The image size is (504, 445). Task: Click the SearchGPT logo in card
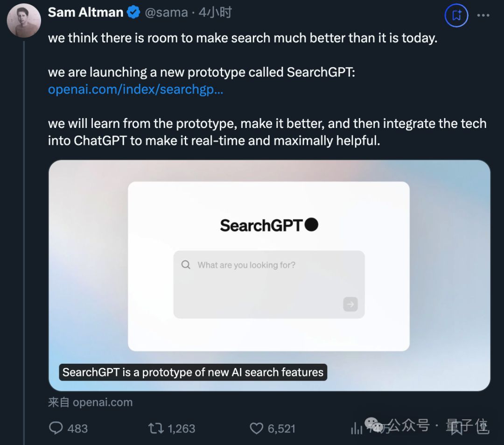[x=269, y=225]
